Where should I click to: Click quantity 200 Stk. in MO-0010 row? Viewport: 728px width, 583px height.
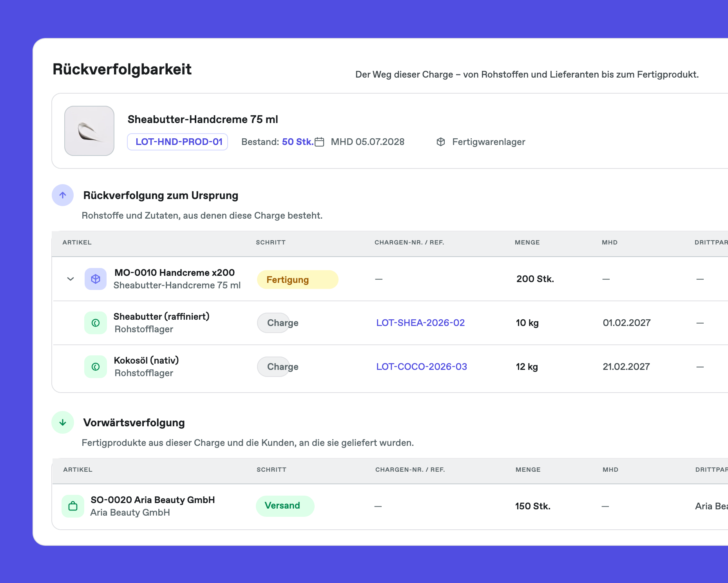tap(535, 279)
